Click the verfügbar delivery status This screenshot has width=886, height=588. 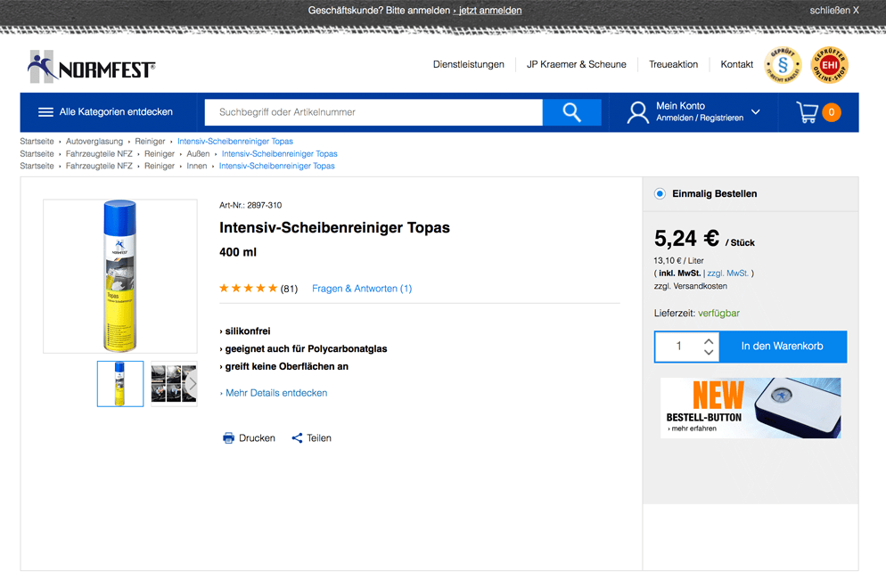pos(718,313)
